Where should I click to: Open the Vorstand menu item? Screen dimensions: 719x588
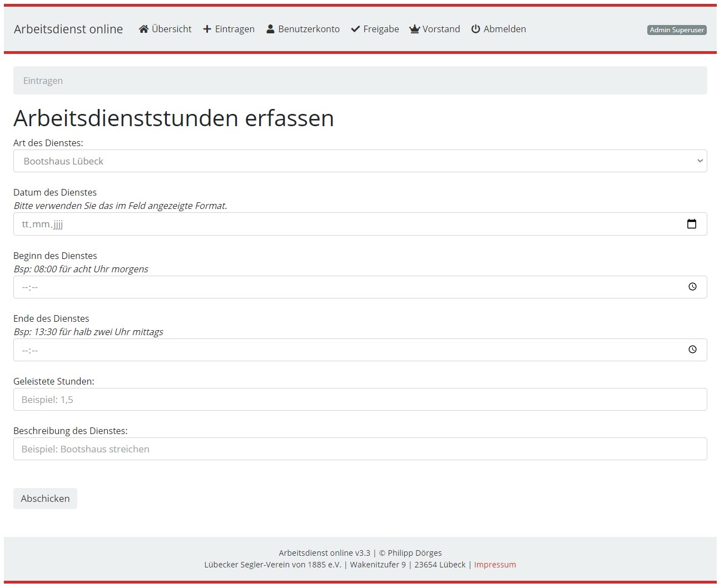(x=441, y=29)
